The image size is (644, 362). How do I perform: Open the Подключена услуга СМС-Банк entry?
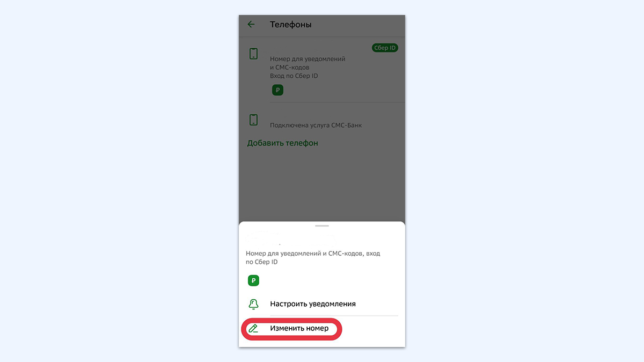coord(322,120)
